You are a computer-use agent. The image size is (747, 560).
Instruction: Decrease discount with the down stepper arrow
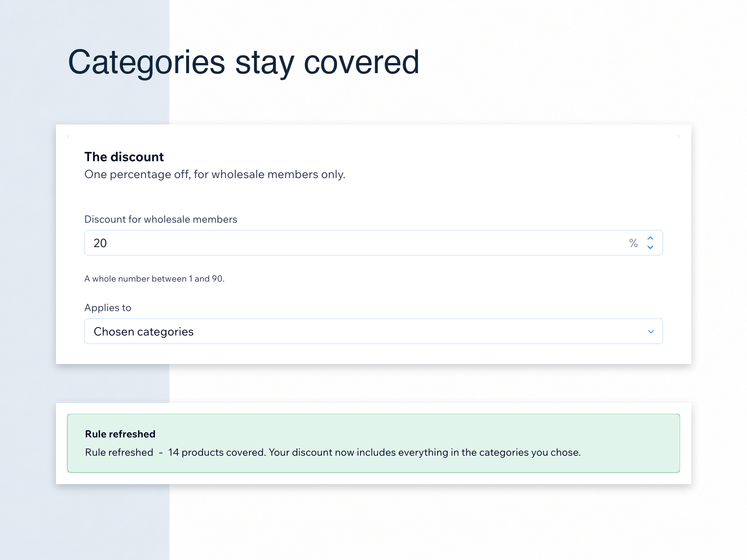point(650,247)
